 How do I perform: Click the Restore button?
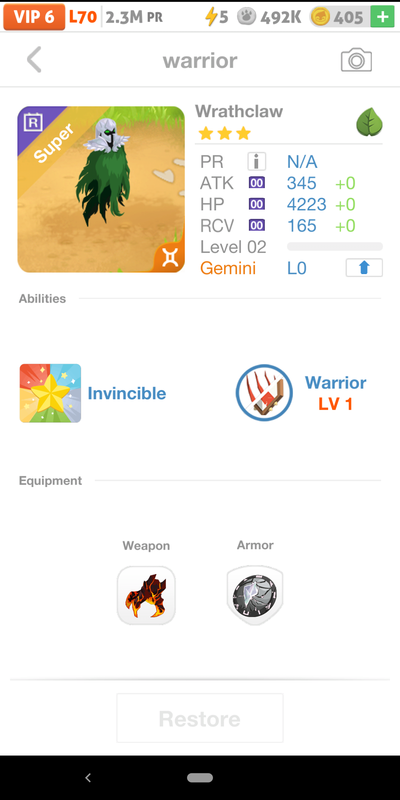199,718
